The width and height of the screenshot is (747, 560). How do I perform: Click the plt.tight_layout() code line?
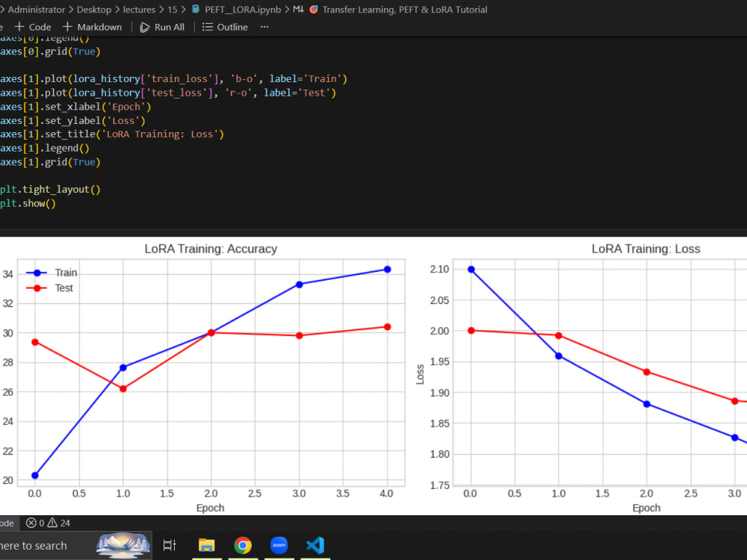click(51, 190)
